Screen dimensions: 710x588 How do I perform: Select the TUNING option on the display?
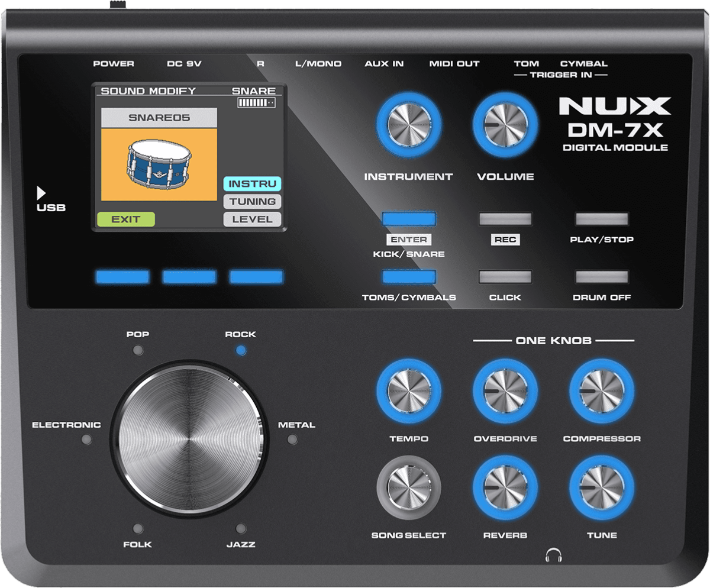point(252,202)
